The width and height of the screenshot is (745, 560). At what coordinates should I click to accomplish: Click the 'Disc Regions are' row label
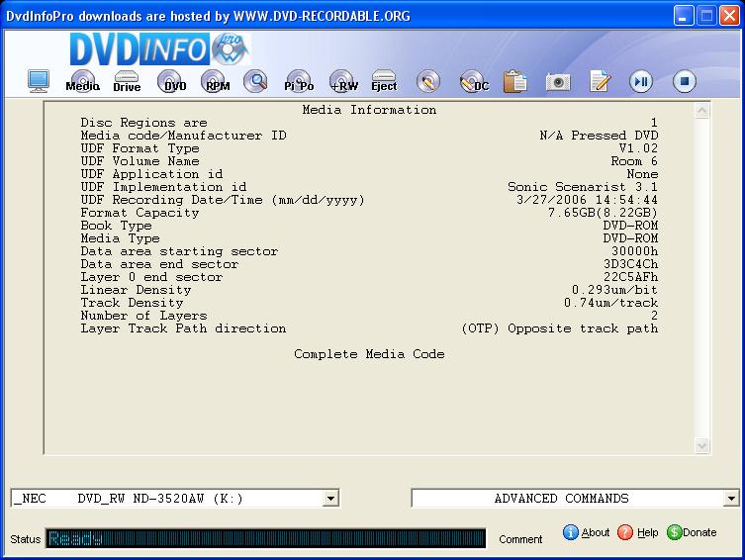(144, 123)
